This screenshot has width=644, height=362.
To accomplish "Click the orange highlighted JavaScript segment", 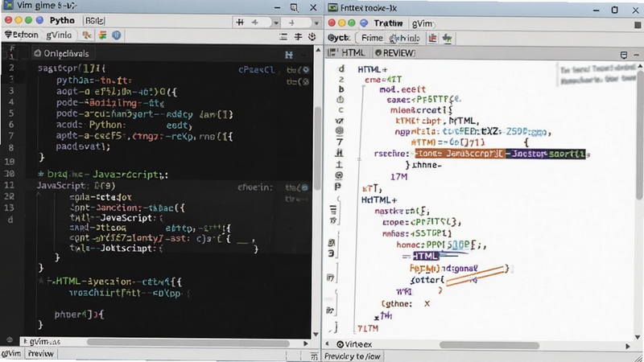I will pyautogui.click(x=460, y=154).
